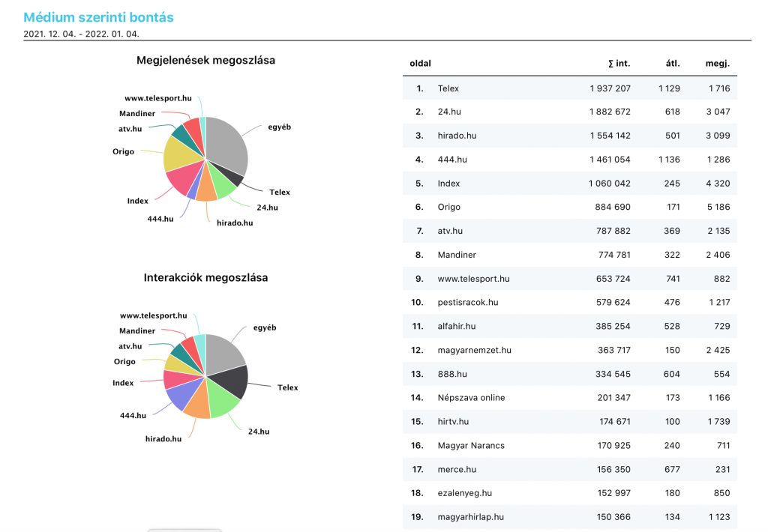Screen dimensions: 768x532
Task: Select the ezalenyeg.hu row name
Action: [465, 493]
